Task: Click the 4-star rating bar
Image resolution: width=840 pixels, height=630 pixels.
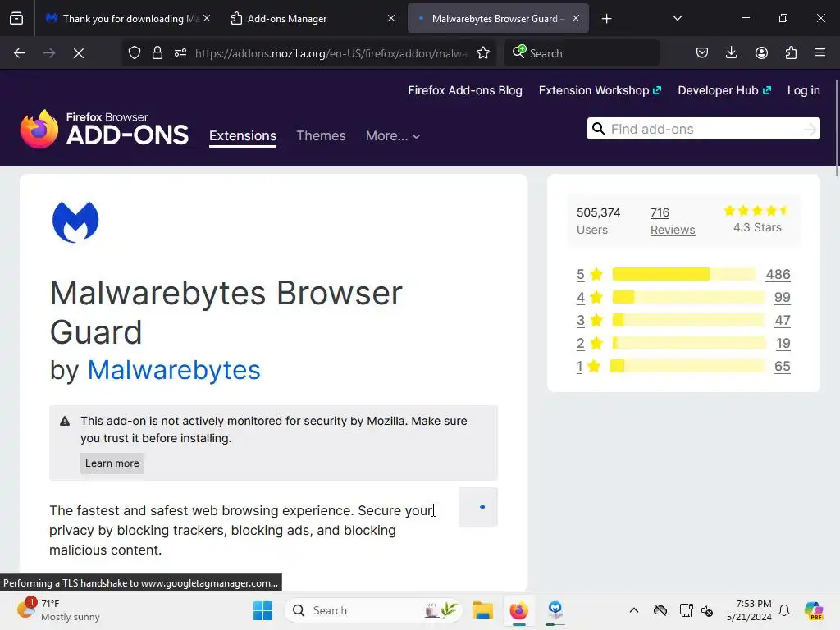Action: point(688,297)
